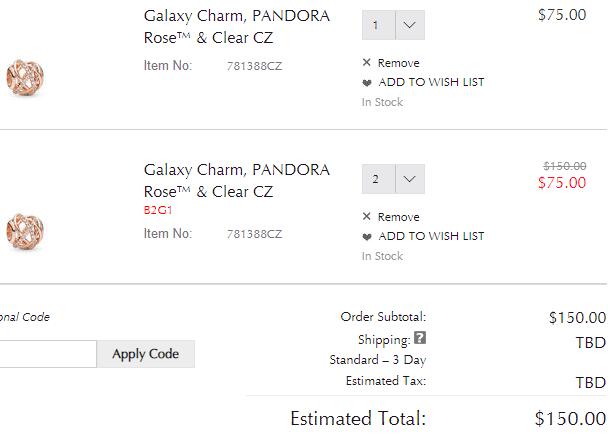
Task: Click the Remove text for the discounted item
Action: pyautogui.click(x=399, y=217)
